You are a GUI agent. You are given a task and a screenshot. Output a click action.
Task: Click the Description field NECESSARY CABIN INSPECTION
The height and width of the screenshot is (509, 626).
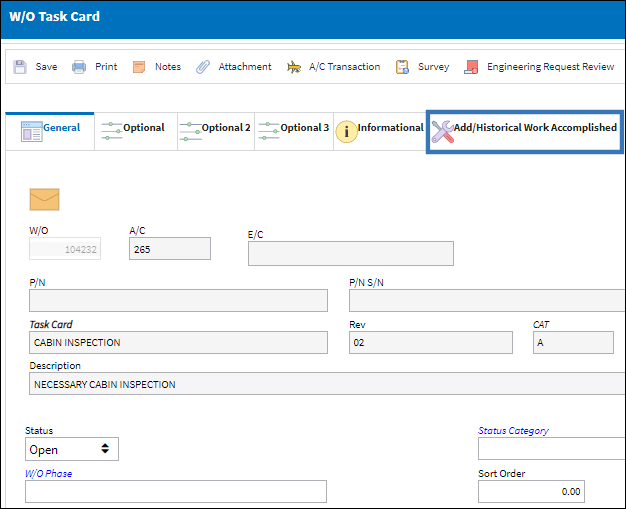click(327, 384)
